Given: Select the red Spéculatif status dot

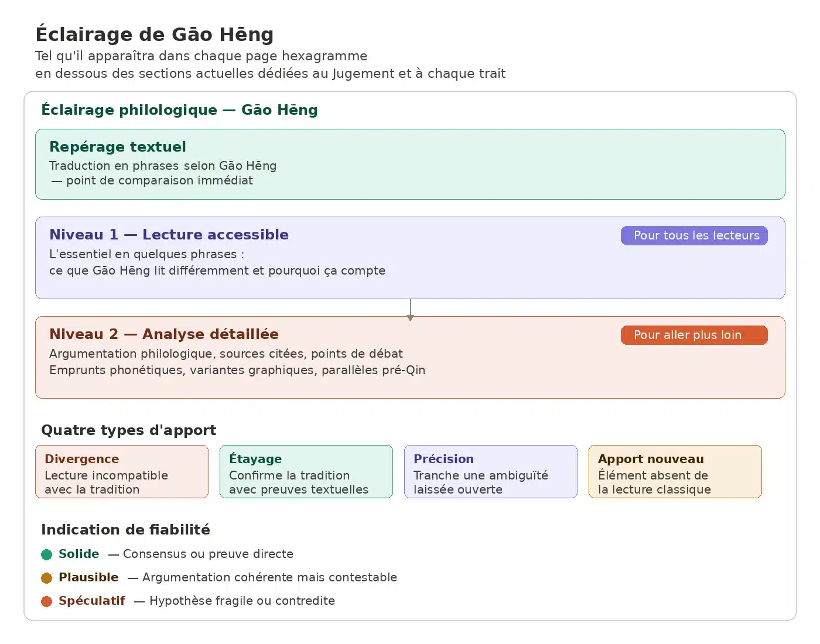Looking at the screenshot, I should 46,601.
